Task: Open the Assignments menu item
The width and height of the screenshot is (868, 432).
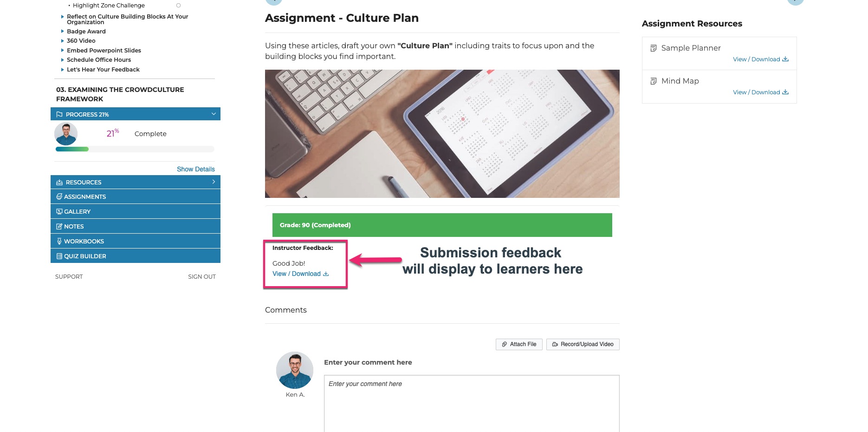Action: click(136, 196)
